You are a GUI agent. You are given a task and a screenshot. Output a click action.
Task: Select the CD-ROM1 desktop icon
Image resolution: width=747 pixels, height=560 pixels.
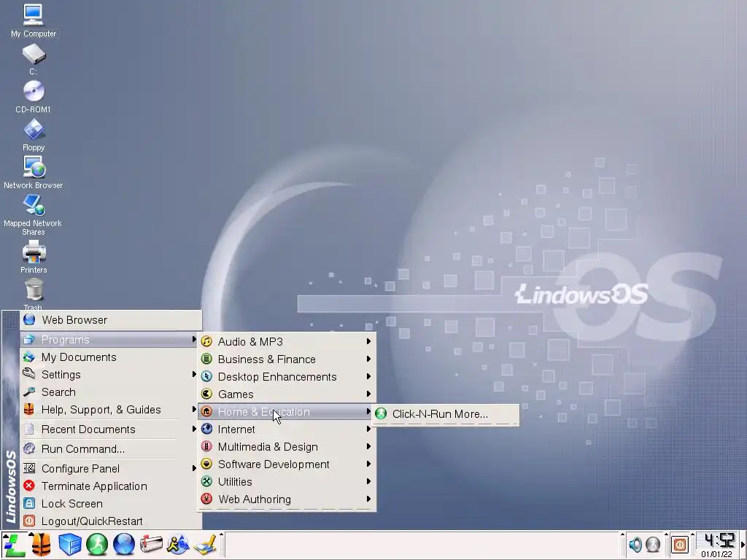tap(34, 97)
